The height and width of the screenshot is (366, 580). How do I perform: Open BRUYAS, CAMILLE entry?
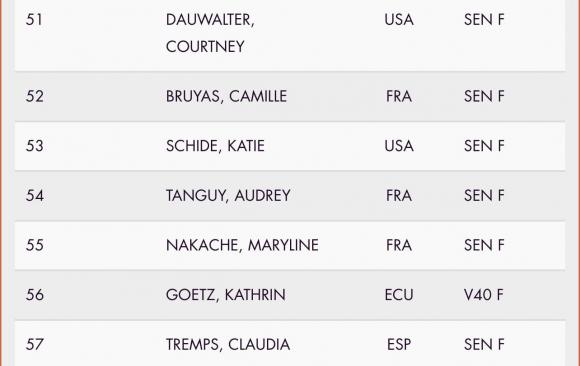(226, 97)
